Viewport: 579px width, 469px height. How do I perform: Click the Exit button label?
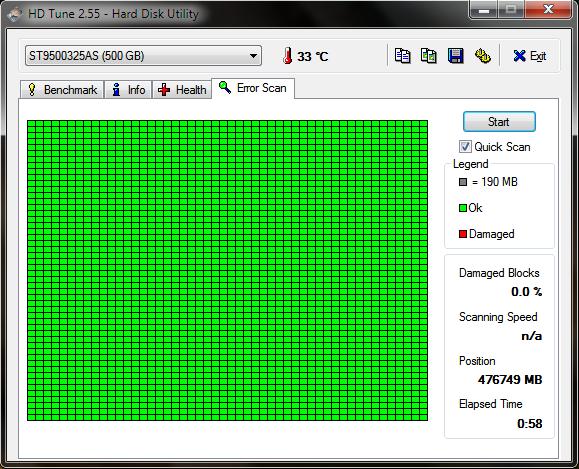click(x=538, y=56)
